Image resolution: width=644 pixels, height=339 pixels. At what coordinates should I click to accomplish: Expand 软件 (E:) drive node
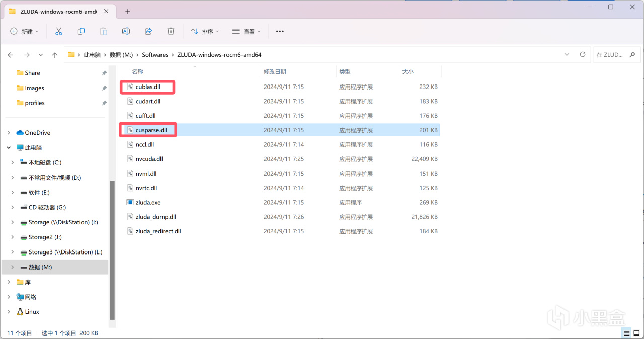[x=13, y=193]
